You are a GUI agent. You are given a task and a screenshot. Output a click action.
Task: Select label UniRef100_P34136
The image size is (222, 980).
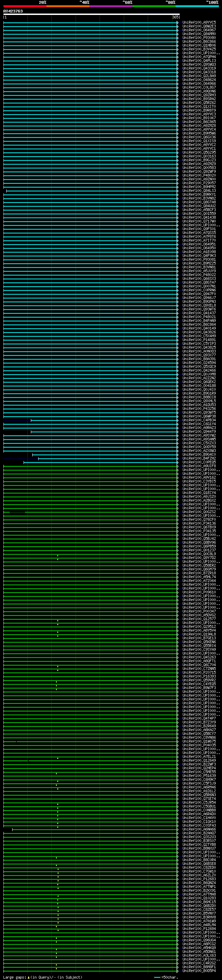coord(199,523)
